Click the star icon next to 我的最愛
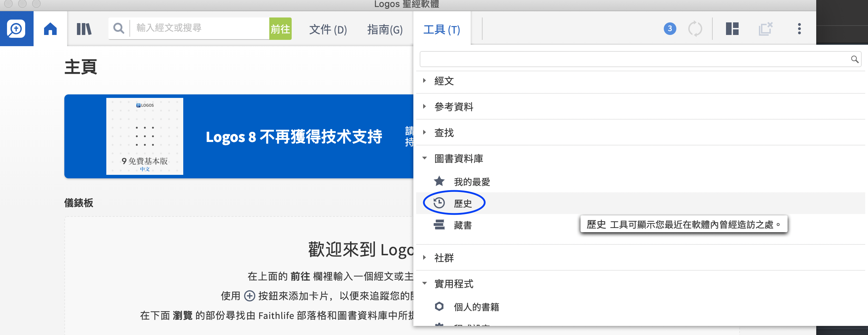 pyautogui.click(x=439, y=181)
